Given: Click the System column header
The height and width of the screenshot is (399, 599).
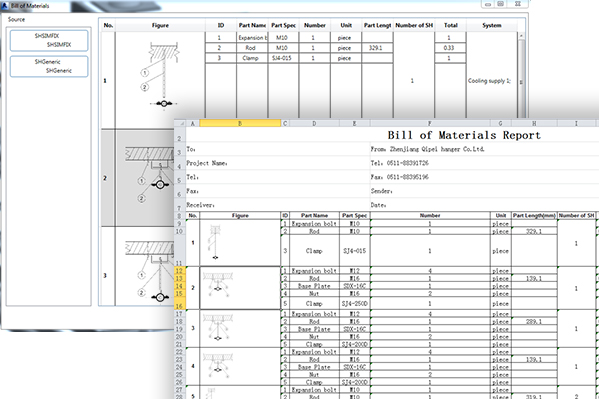Looking at the screenshot, I should [x=492, y=25].
